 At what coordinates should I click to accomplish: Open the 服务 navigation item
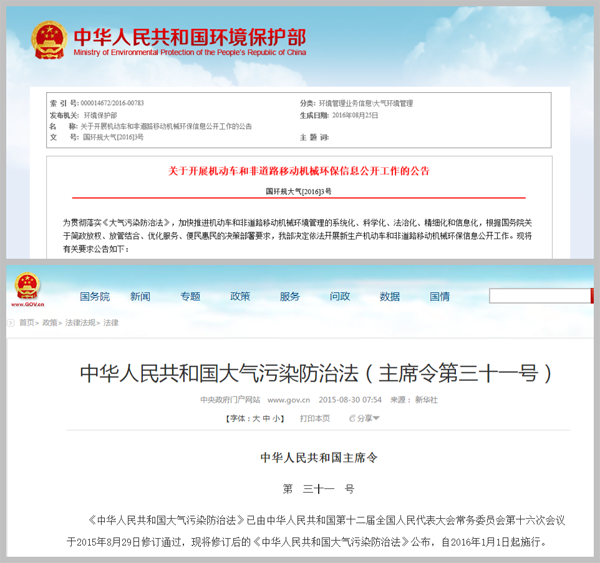(x=290, y=296)
